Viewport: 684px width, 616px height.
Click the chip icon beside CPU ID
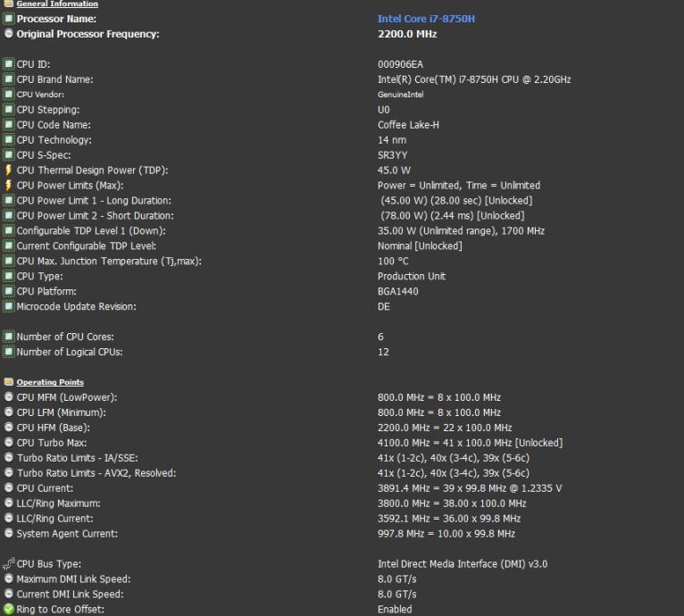(x=9, y=64)
